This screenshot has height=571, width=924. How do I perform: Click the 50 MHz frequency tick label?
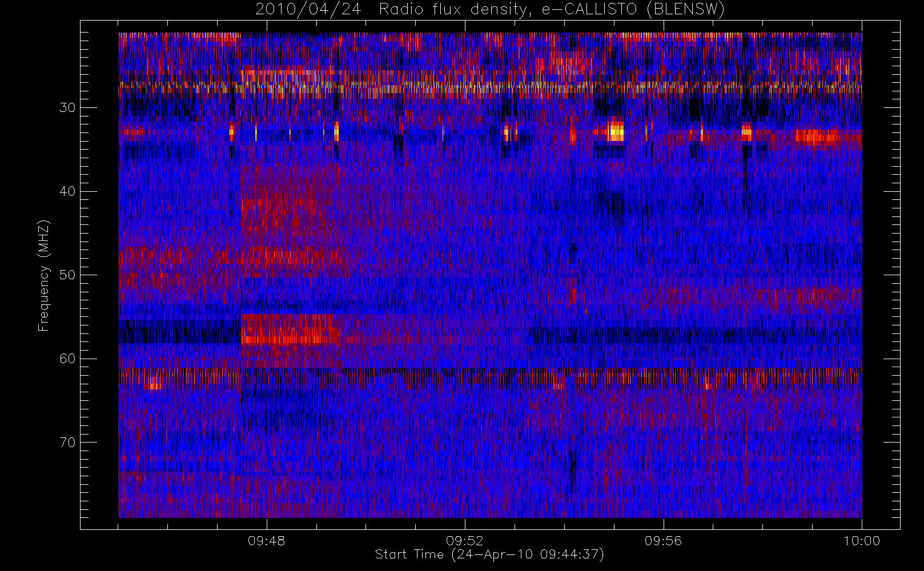point(67,275)
